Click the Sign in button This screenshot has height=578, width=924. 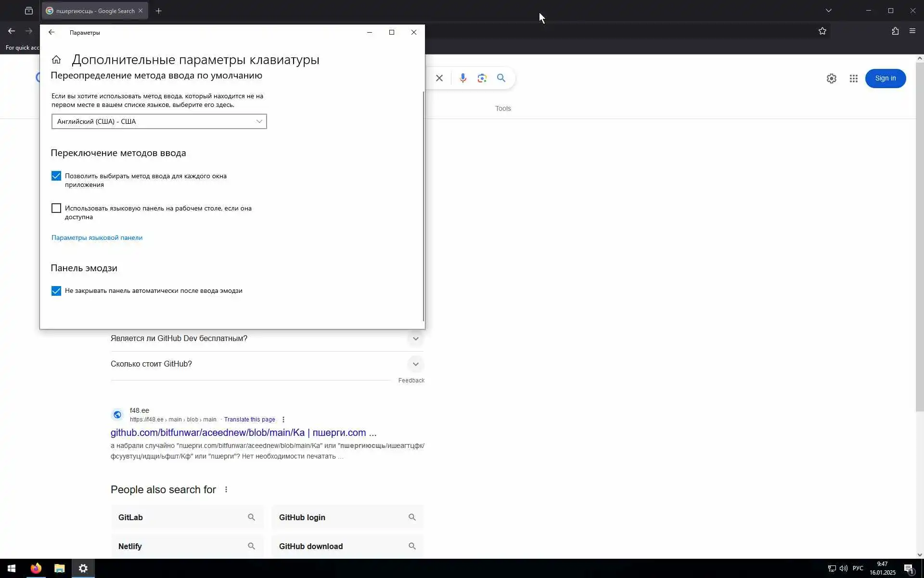coord(885,78)
